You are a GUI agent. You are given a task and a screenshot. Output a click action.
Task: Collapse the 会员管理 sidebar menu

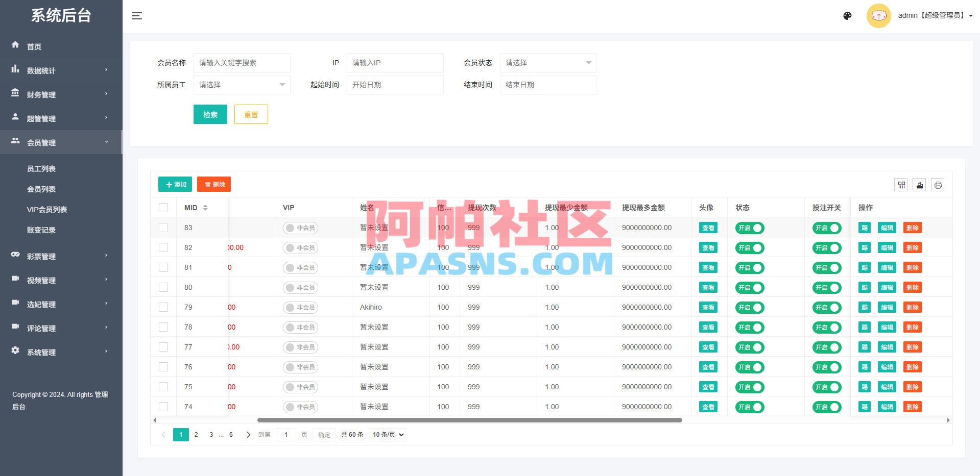(x=61, y=142)
